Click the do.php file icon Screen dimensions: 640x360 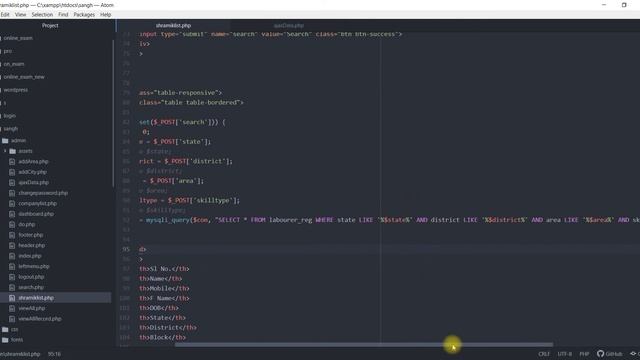tap(12, 224)
